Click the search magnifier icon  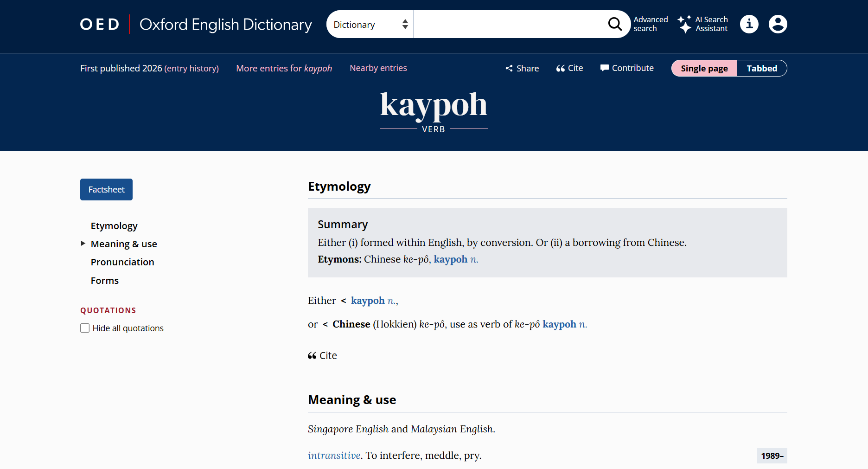(x=615, y=24)
